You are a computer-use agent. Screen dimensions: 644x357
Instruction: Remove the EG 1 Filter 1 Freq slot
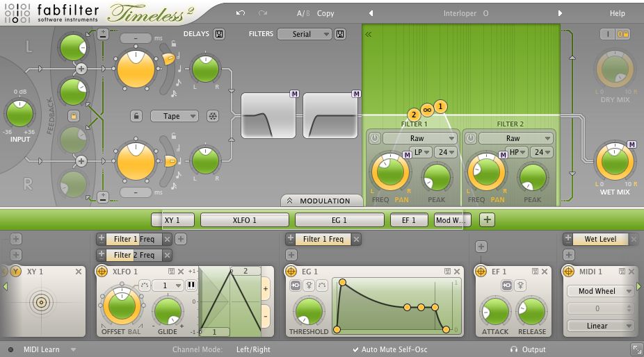click(x=356, y=239)
